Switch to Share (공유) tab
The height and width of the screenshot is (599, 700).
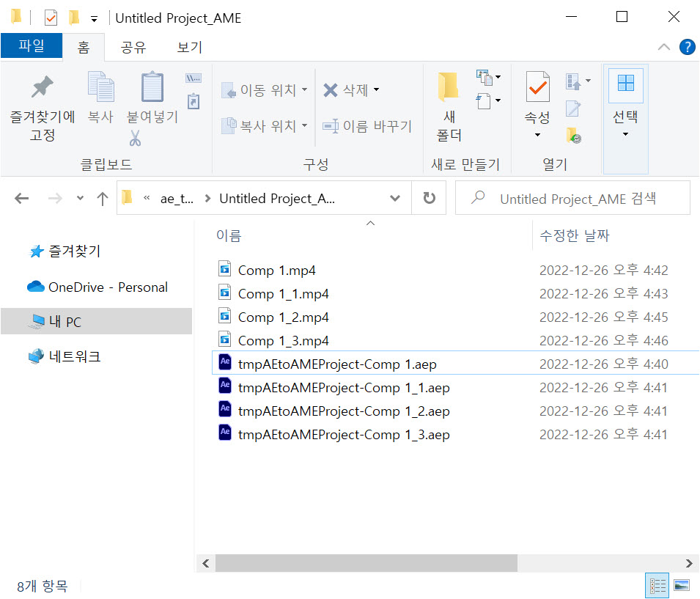[x=133, y=47]
